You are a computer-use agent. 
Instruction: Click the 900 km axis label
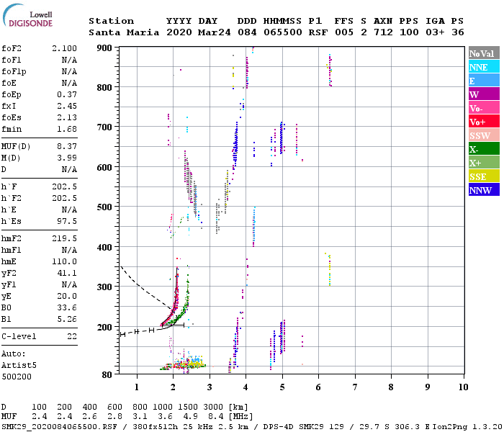[x=104, y=48]
